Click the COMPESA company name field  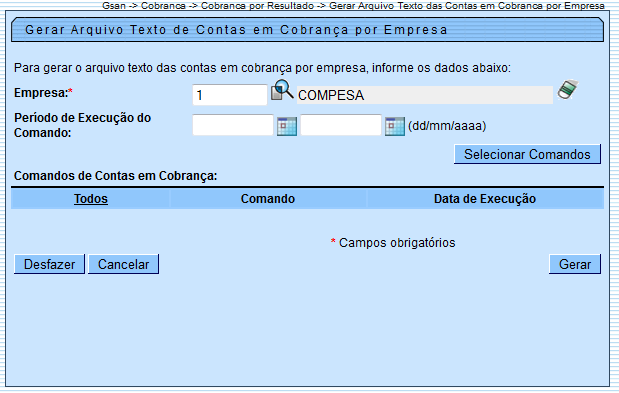point(425,95)
